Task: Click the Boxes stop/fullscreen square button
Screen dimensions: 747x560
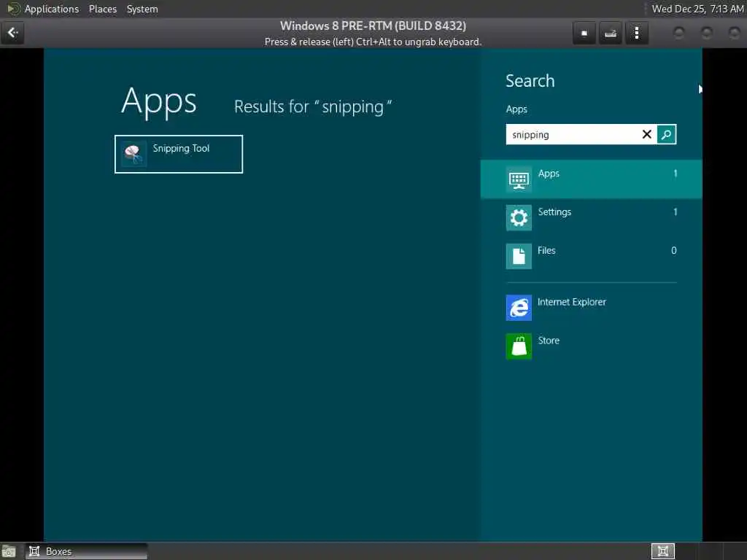Action: click(584, 34)
